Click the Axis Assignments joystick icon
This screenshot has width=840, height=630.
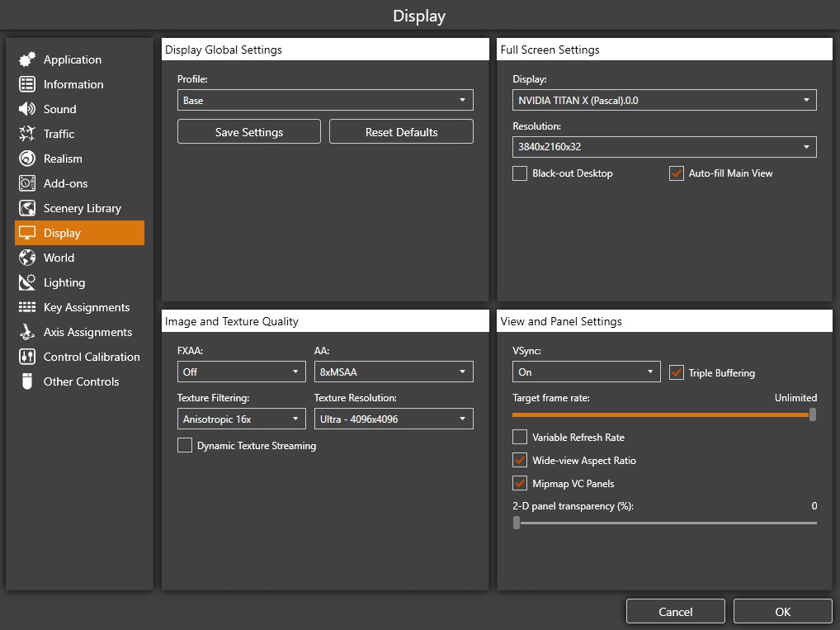pos(26,332)
